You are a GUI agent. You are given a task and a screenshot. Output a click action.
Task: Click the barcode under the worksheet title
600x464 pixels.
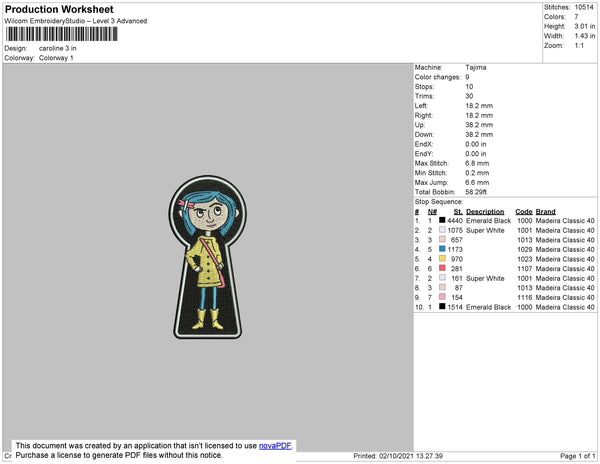61,34
